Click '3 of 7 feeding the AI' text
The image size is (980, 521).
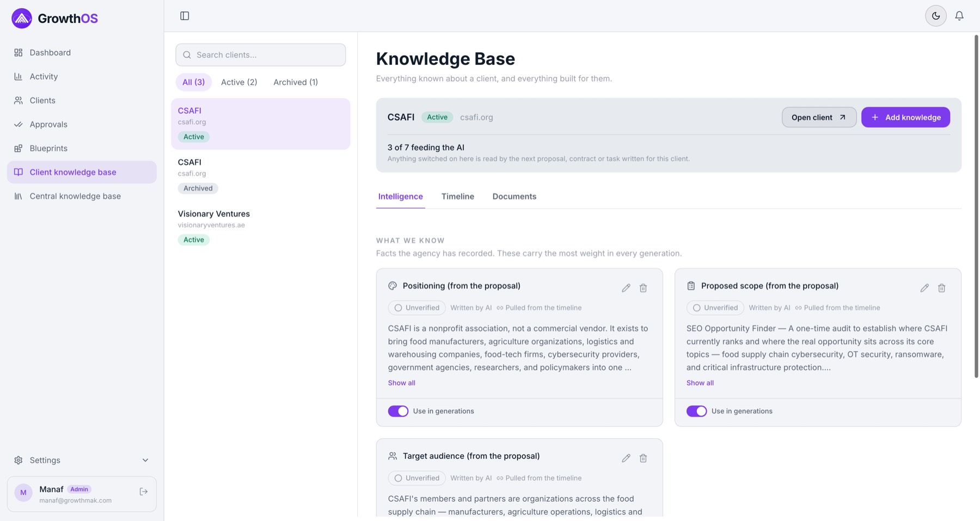pos(426,148)
